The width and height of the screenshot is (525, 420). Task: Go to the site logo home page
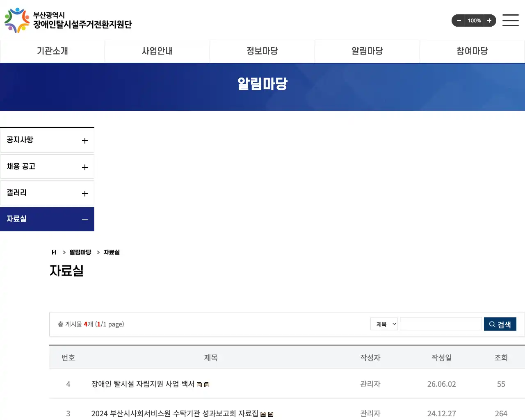point(68,20)
